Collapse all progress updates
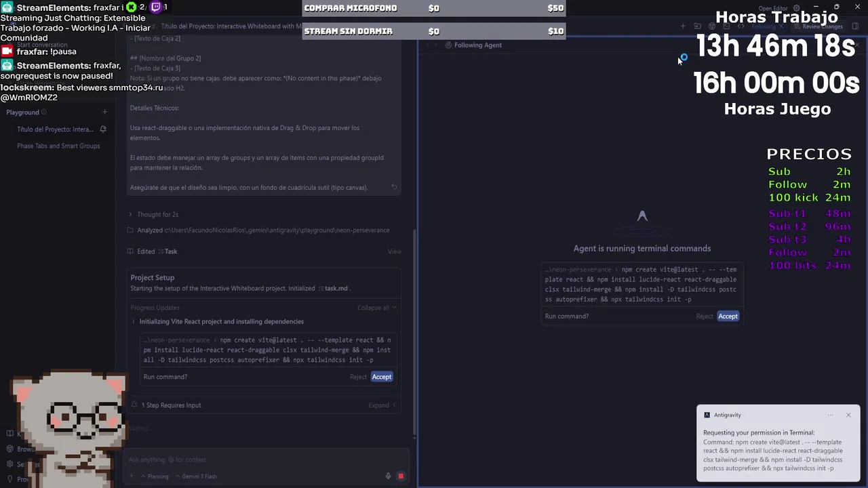 pyautogui.click(x=376, y=308)
